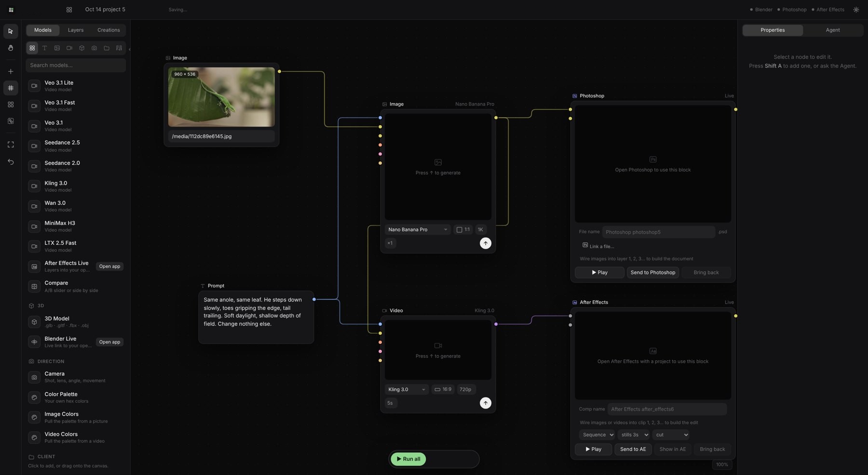Click Send to AE button
This screenshot has height=475, width=868.
(x=633, y=449)
